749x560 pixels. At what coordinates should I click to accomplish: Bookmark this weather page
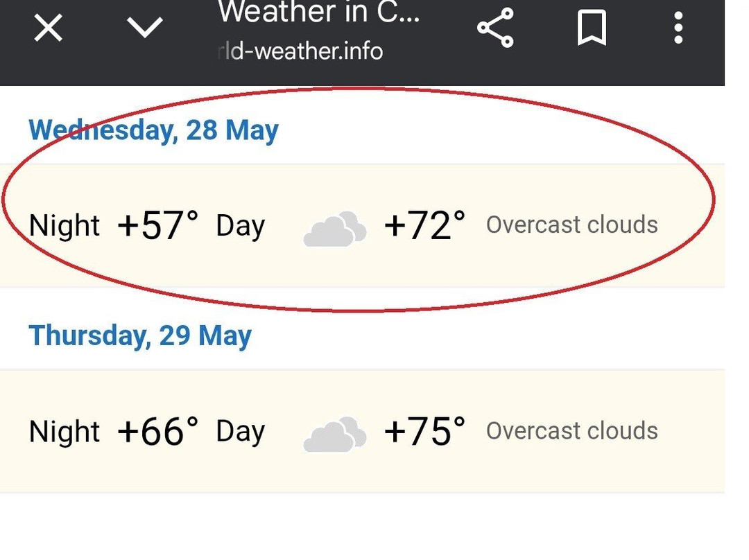click(x=592, y=28)
